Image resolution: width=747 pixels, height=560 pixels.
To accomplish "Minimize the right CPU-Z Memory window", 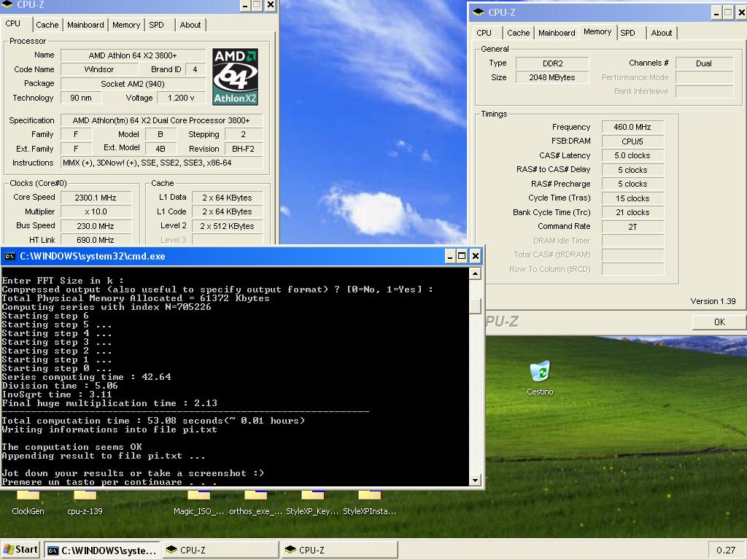I will (716, 13).
